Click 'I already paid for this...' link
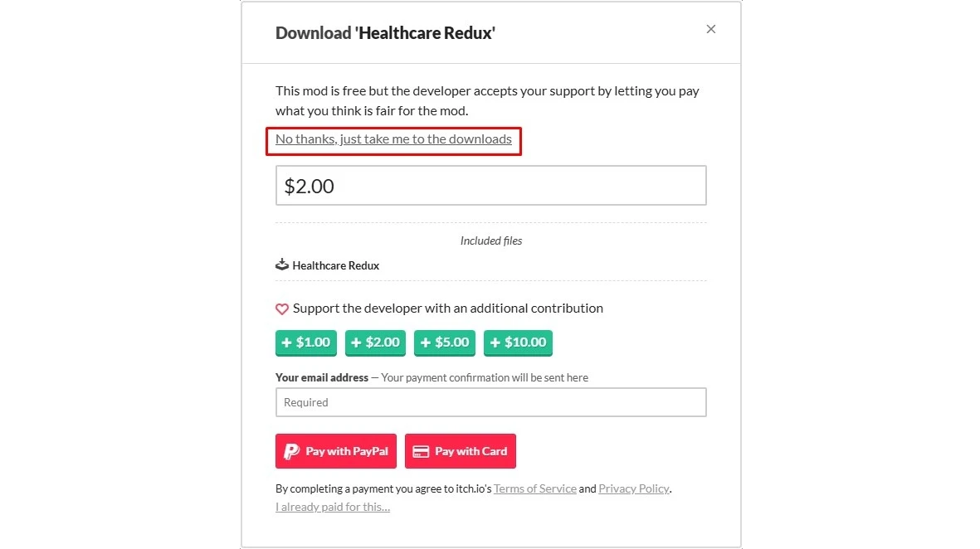The height and width of the screenshot is (549, 980). (x=333, y=507)
